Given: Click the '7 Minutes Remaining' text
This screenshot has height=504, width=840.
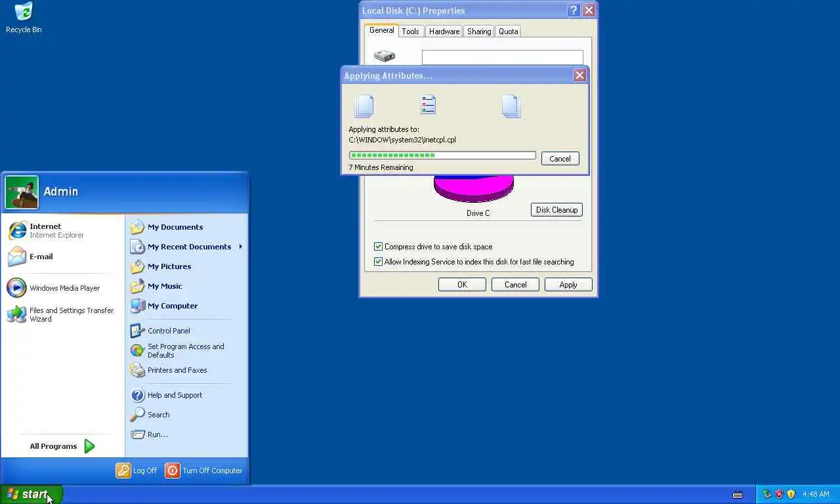Looking at the screenshot, I should [381, 167].
